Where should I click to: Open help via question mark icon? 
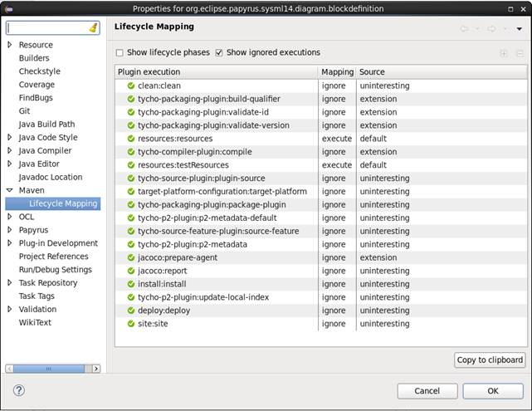[x=19, y=390]
